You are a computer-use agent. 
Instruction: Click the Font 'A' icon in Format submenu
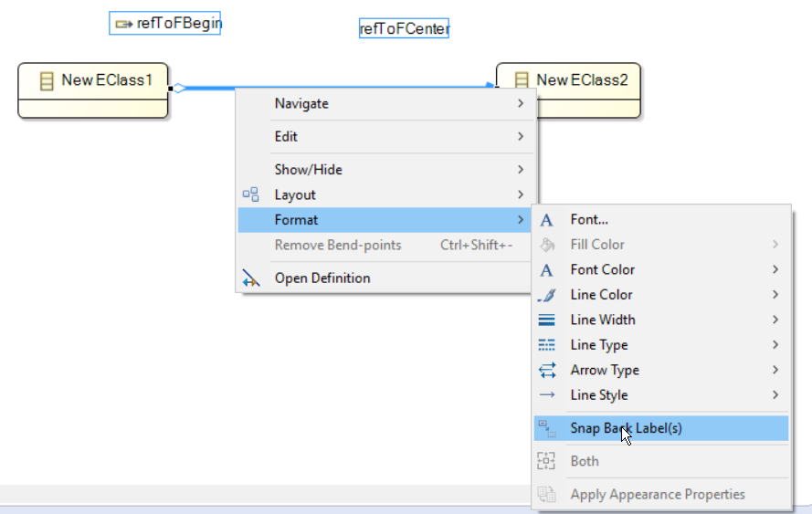pos(547,220)
